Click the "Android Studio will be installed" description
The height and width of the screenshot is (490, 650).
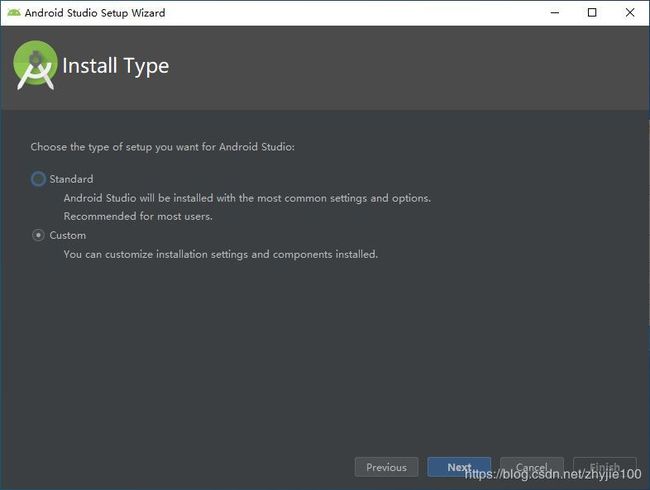pos(247,198)
